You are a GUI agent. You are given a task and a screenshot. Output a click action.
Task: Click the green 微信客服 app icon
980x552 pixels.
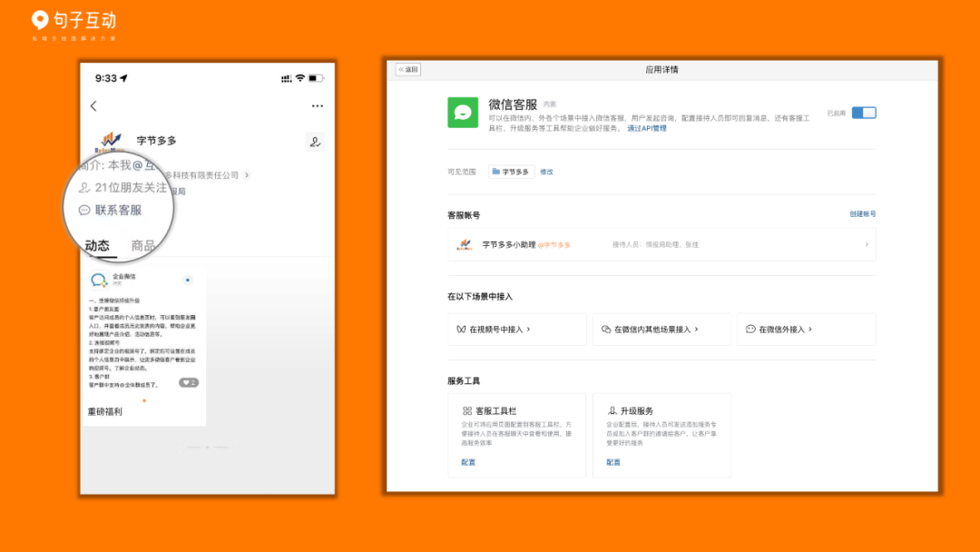[463, 113]
